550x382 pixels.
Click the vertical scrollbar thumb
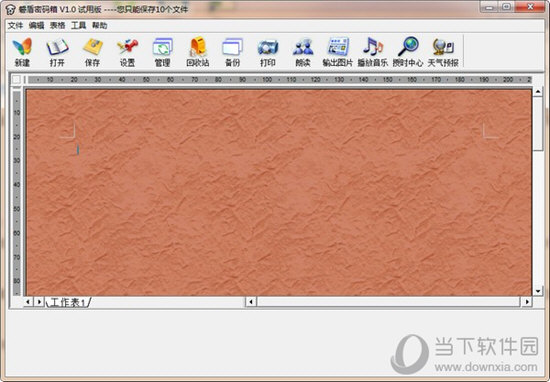click(538, 124)
